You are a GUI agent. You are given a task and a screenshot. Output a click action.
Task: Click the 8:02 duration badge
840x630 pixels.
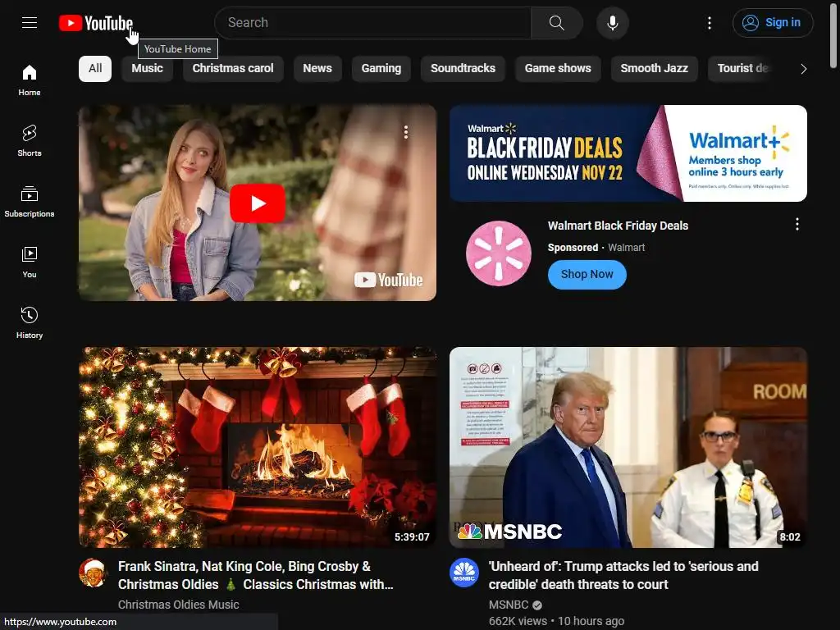(790, 536)
